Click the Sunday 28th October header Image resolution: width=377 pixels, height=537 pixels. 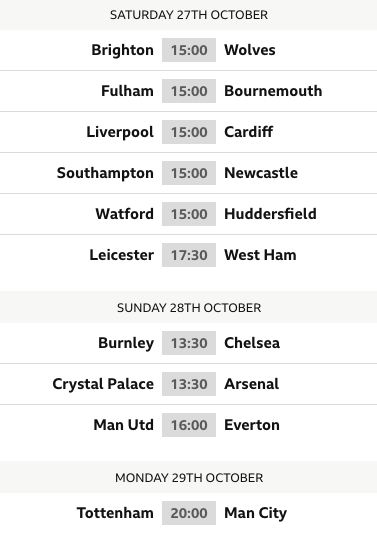click(189, 308)
